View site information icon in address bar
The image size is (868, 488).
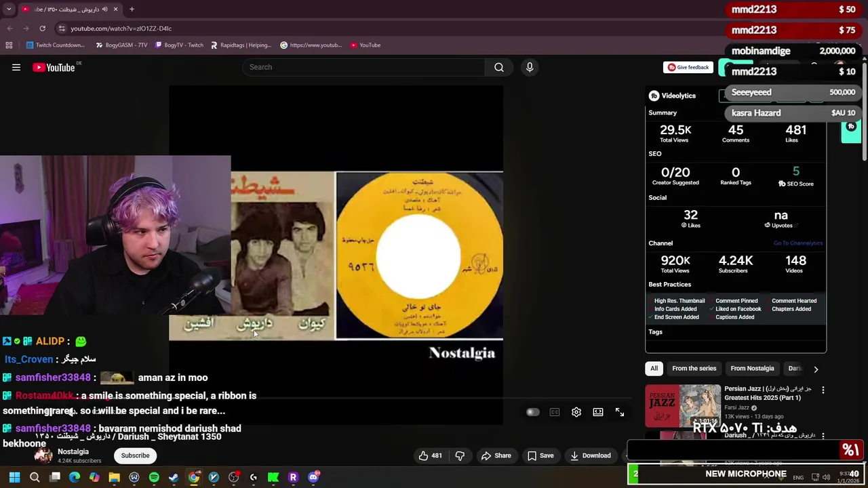(x=62, y=28)
